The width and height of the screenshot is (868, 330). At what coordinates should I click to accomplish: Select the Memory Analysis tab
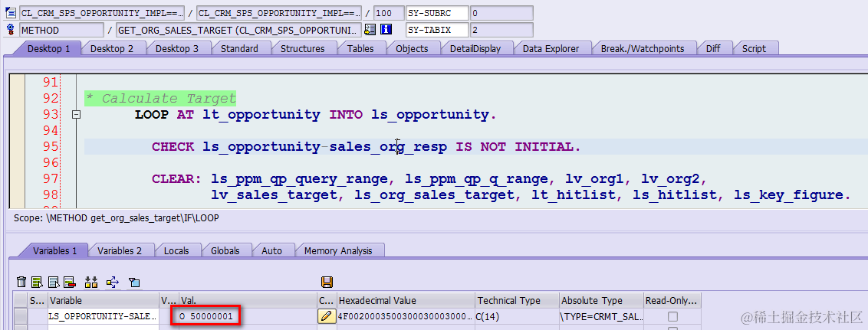337,250
